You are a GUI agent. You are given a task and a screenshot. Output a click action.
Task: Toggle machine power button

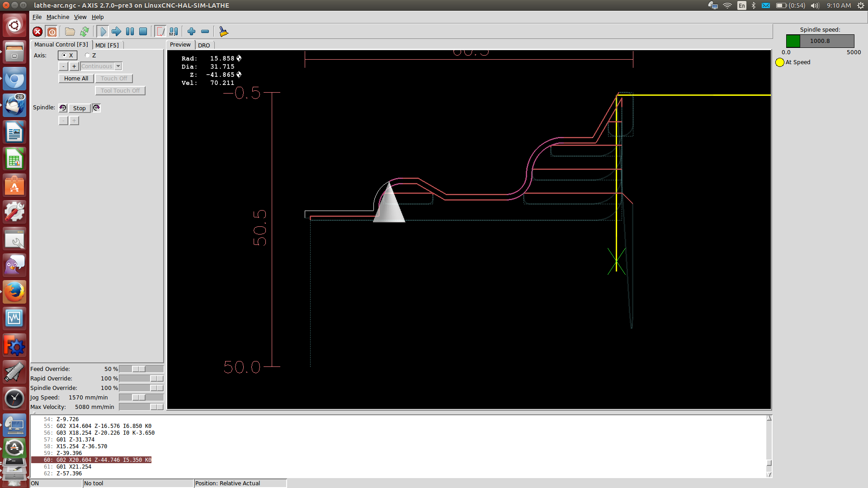click(52, 32)
